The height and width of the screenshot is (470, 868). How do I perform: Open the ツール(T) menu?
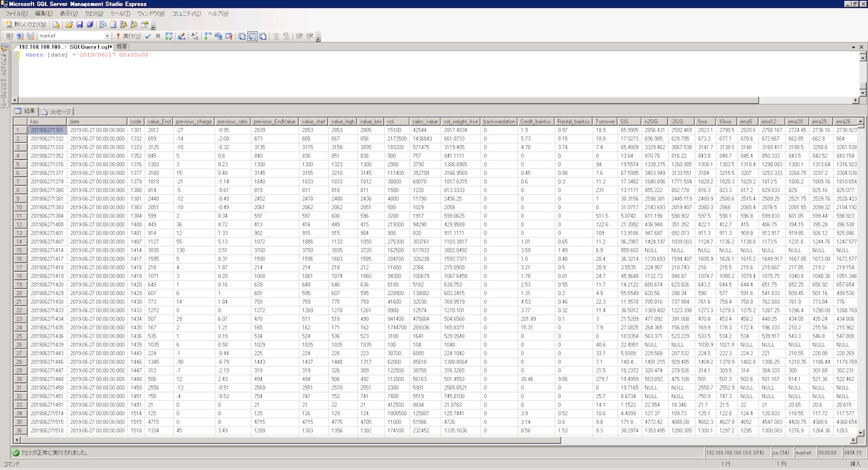tap(120, 14)
